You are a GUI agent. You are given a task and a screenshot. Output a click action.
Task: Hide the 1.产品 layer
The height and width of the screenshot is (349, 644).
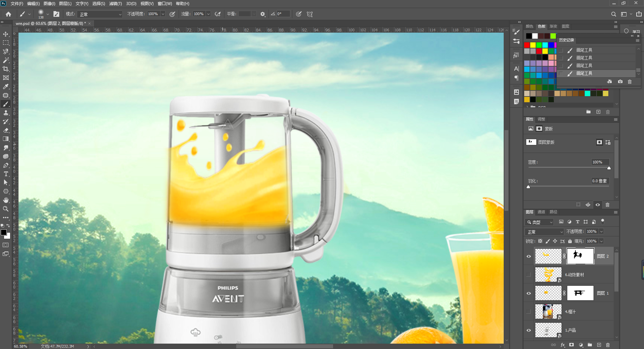click(529, 330)
